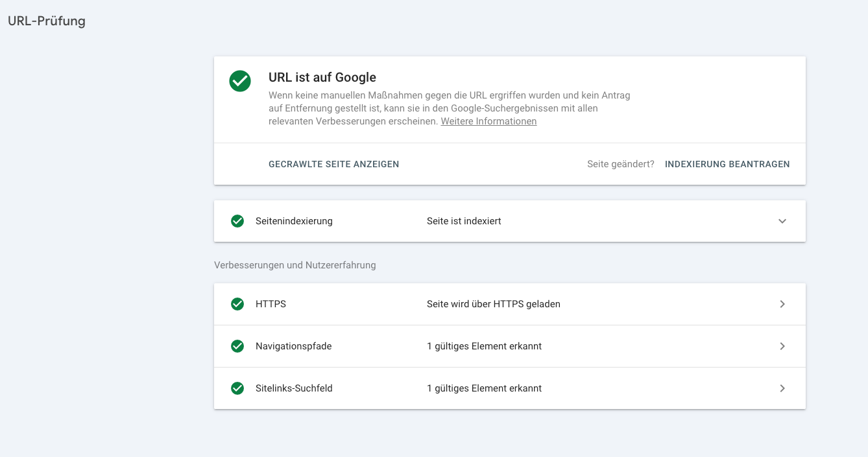
Task: Select the Seitenindexierung row label
Action: click(294, 221)
